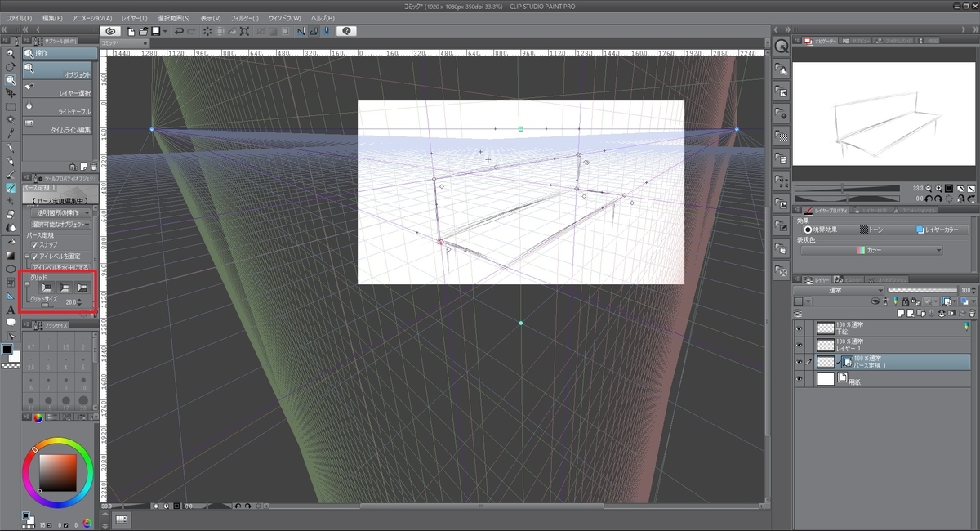Open the help question mark icon
Screen dimensions: 980x531
346,31
